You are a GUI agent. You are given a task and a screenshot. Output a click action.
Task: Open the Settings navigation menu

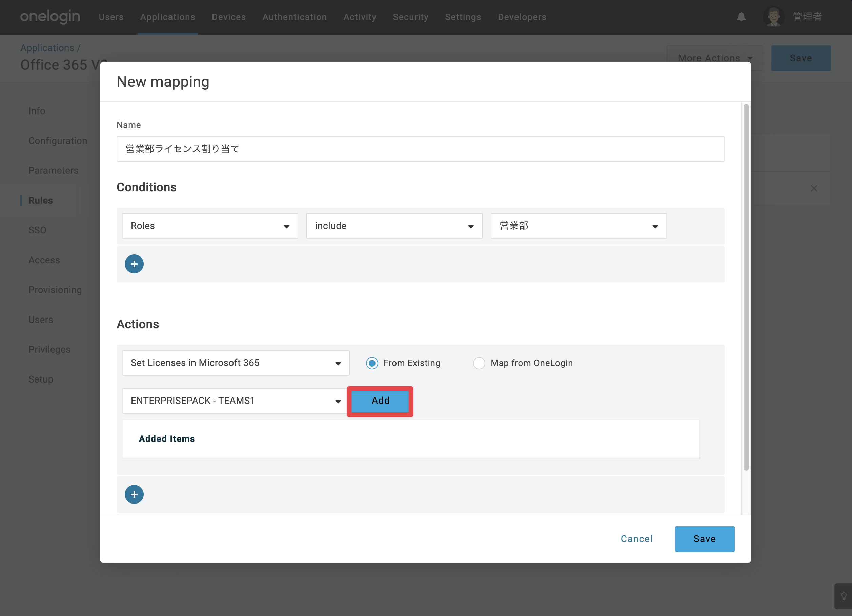(x=463, y=17)
